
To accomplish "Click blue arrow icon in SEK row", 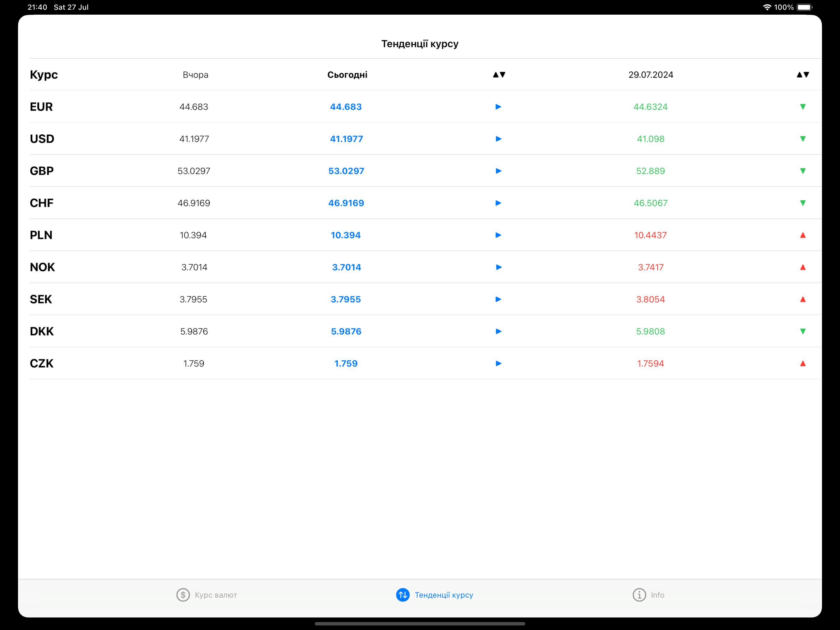I will click(498, 299).
